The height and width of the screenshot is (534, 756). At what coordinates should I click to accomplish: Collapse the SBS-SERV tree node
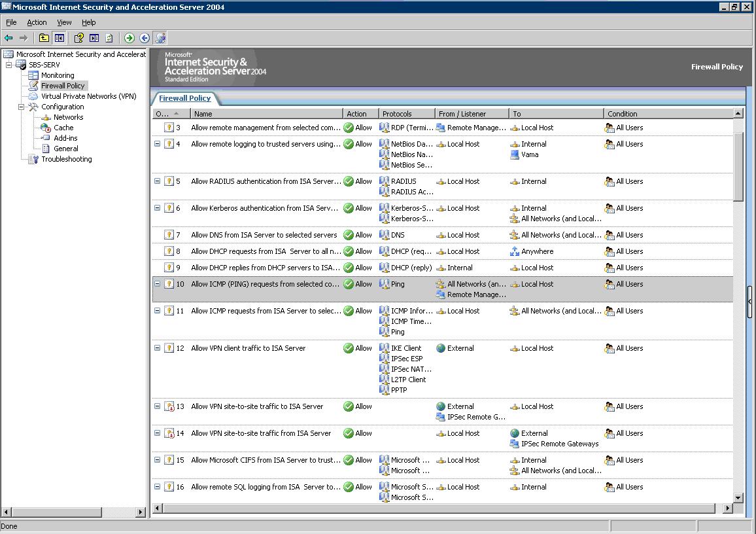tap(9, 65)
